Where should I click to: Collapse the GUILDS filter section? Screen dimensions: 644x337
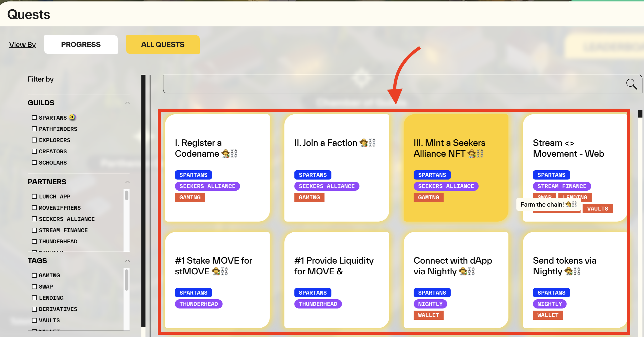128,103
